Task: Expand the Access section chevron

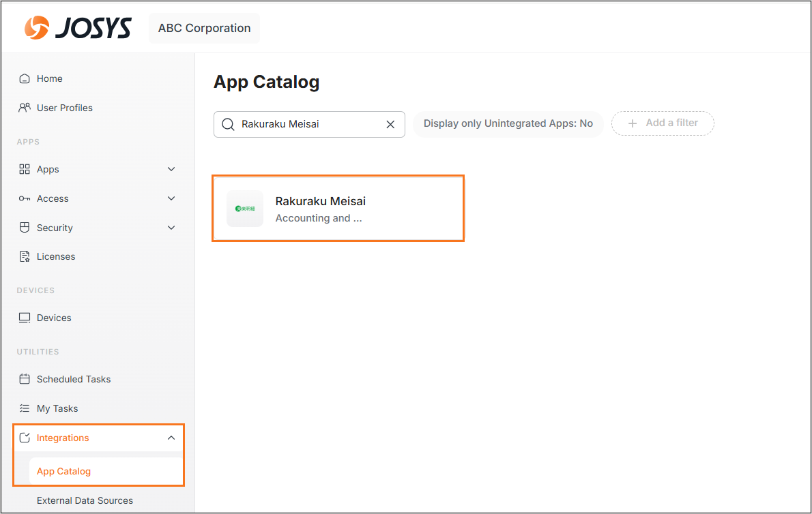Action: [x=171, y=198]
